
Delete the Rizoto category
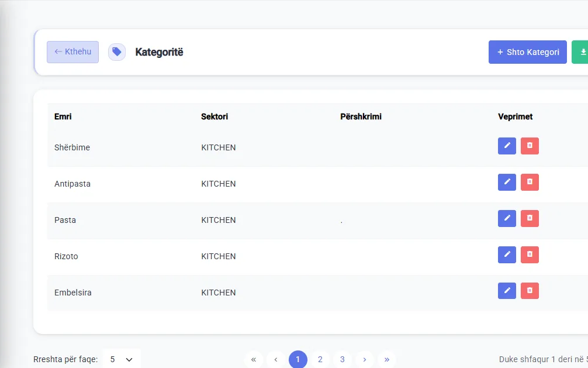[x=530, y=254]
